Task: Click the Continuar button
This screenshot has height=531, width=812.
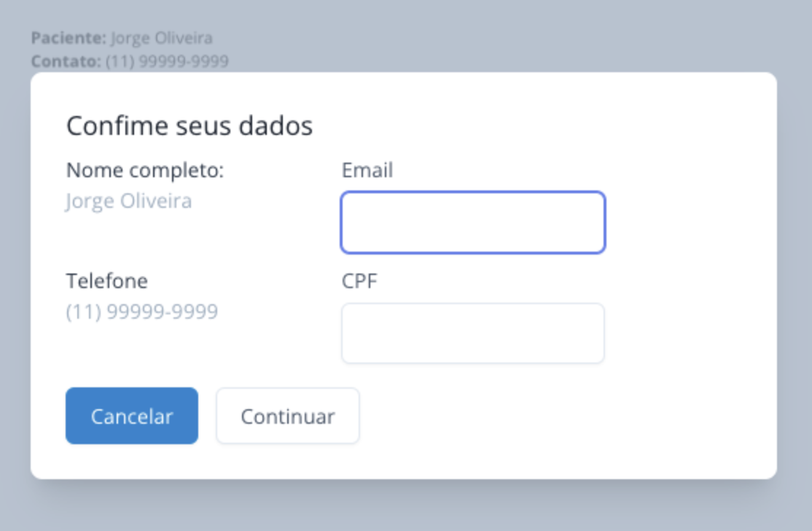Action: pyautogui.click(x=287, y=416)
